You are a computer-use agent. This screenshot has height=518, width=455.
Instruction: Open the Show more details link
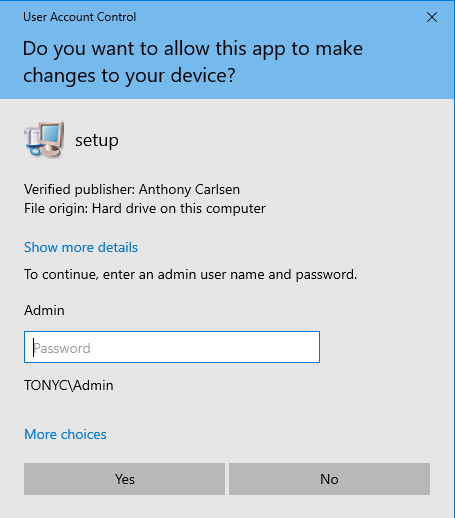pyautogui.click(x=81, y=247)
